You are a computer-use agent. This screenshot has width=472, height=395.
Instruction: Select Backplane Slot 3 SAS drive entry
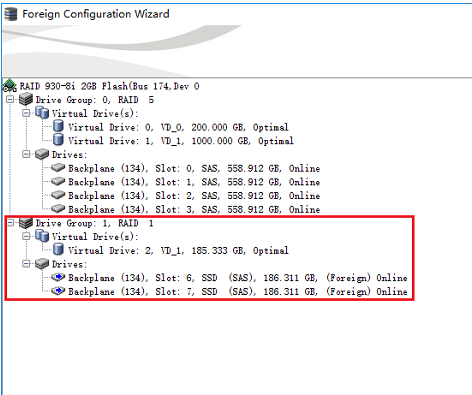click(x=194, y=209)
